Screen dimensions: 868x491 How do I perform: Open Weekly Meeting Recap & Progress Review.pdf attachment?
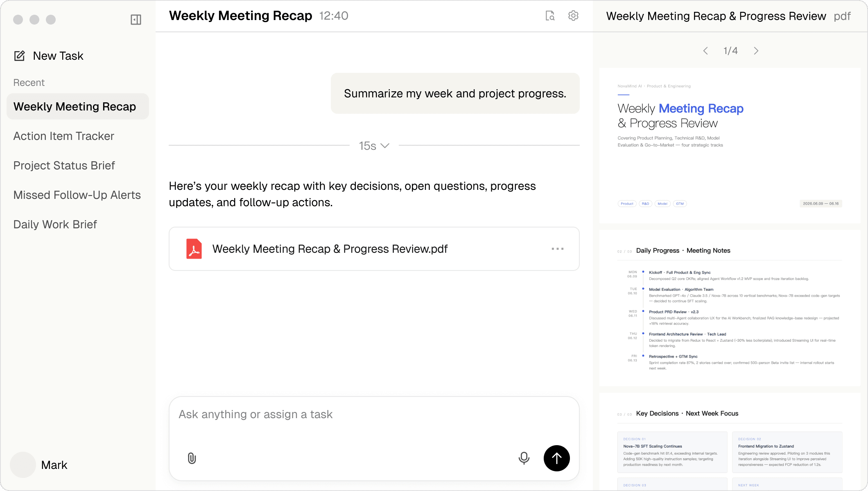tap(374, 249)
